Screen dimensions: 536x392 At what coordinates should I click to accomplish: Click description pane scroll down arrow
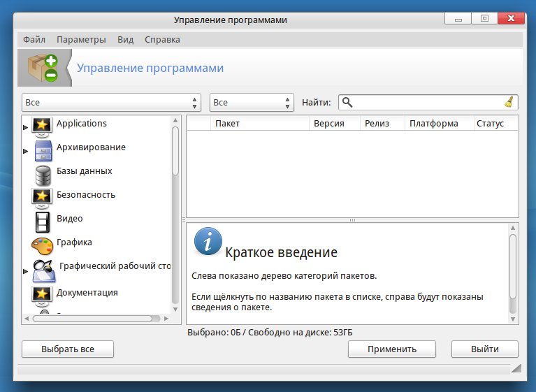pos(513,319)
